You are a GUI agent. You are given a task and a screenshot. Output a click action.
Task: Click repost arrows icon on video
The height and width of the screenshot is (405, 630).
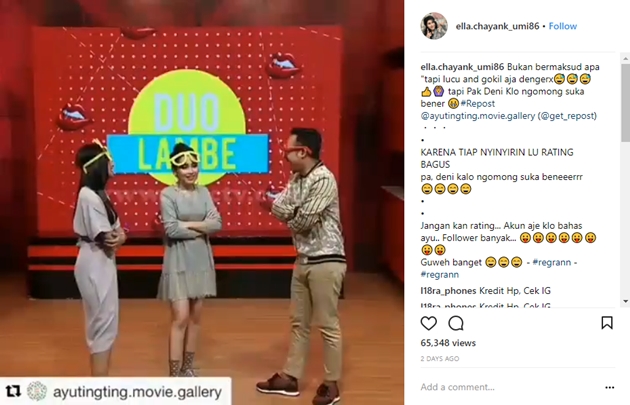pos(13,391)
